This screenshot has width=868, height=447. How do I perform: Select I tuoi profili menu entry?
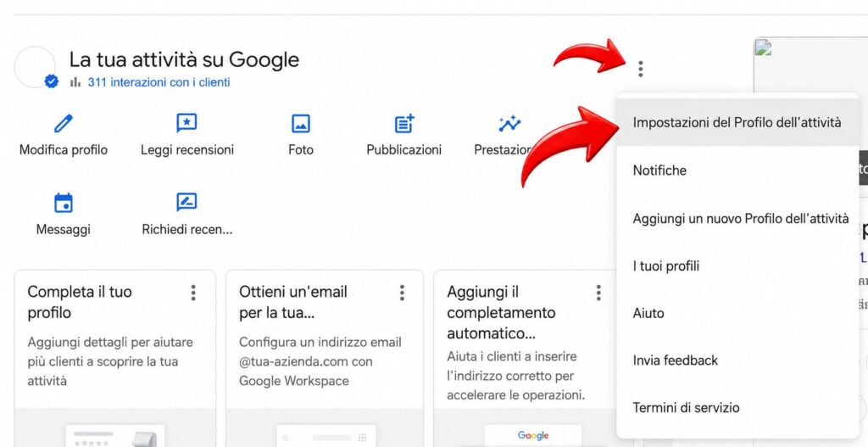click(x=737, y=265)
